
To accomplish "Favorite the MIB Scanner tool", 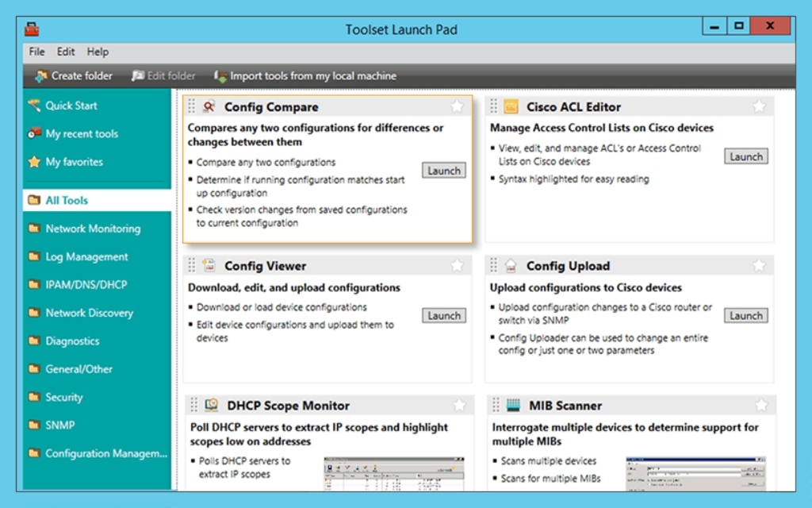I will click(759, 405).
